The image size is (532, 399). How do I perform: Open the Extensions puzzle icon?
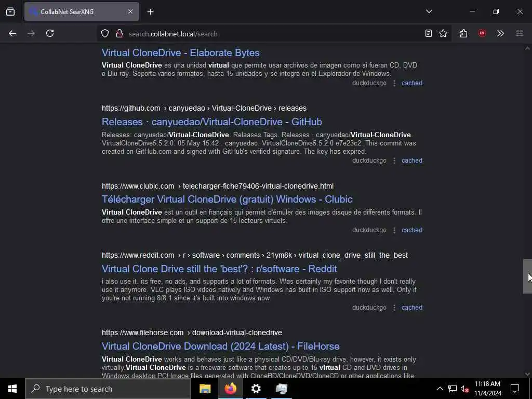pyautogui.click(x=464, y=33)
